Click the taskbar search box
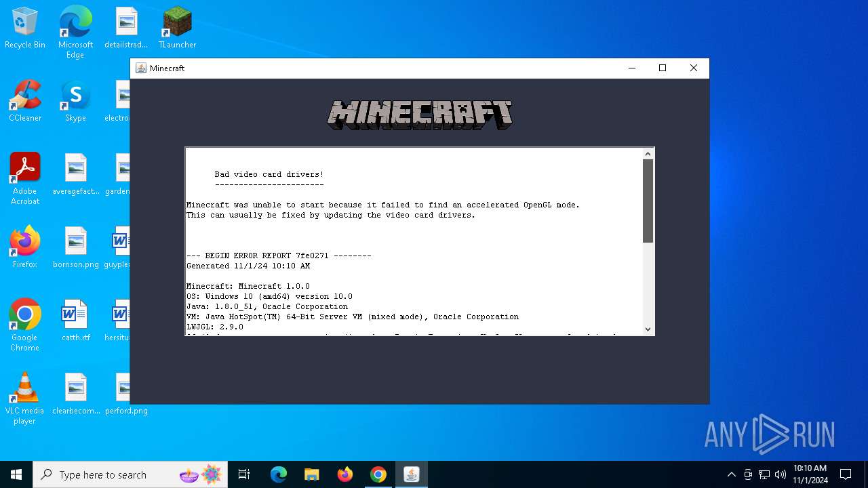Viewport: 868px width, 488px height. pos(131,474)
